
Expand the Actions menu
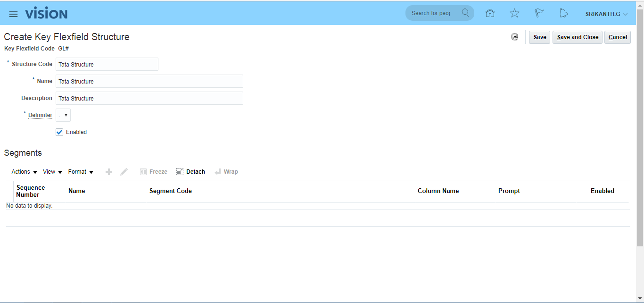point(24,172)
